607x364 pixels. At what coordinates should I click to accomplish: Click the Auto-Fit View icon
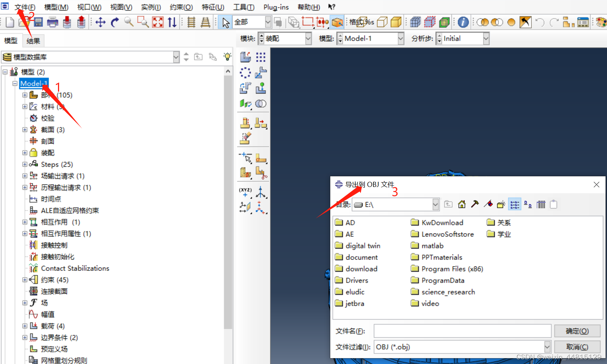point(158,22)
